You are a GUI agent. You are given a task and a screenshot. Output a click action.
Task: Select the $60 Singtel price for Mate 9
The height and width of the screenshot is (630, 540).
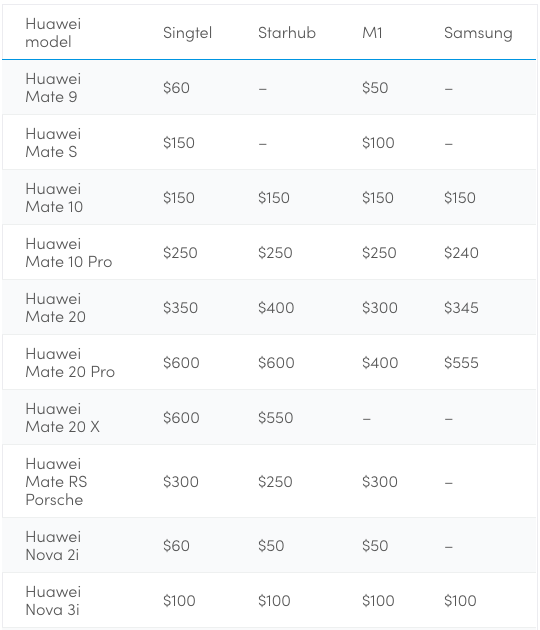[176, 88]
